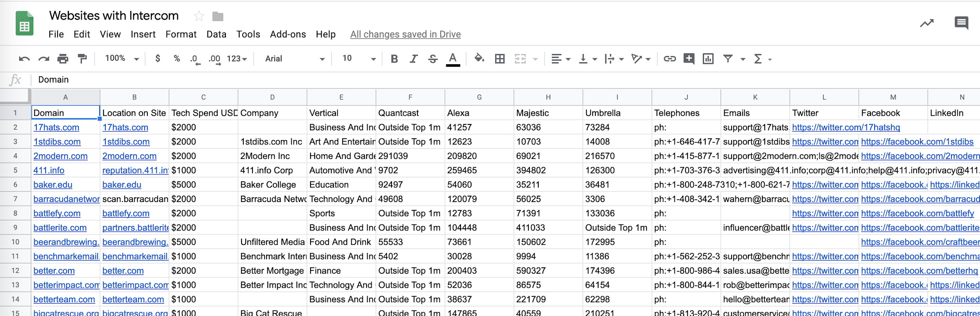This screenshot has width=980, height=316.
Task: Decrease decimal places
Action: 195,59
